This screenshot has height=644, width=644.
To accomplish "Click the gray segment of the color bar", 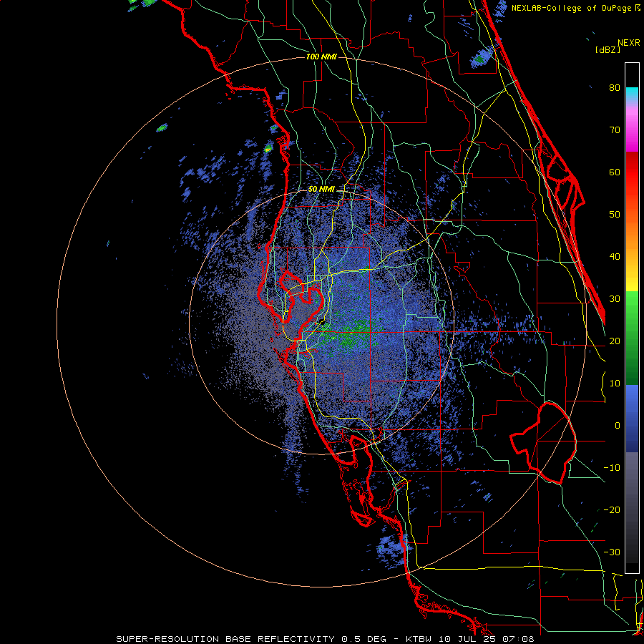I will [632, 507].
